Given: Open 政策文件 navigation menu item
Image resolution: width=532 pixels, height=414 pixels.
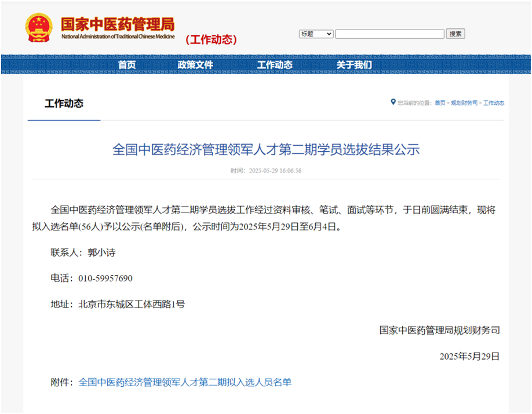Looking at the screenshot, I should coord(195,64).
